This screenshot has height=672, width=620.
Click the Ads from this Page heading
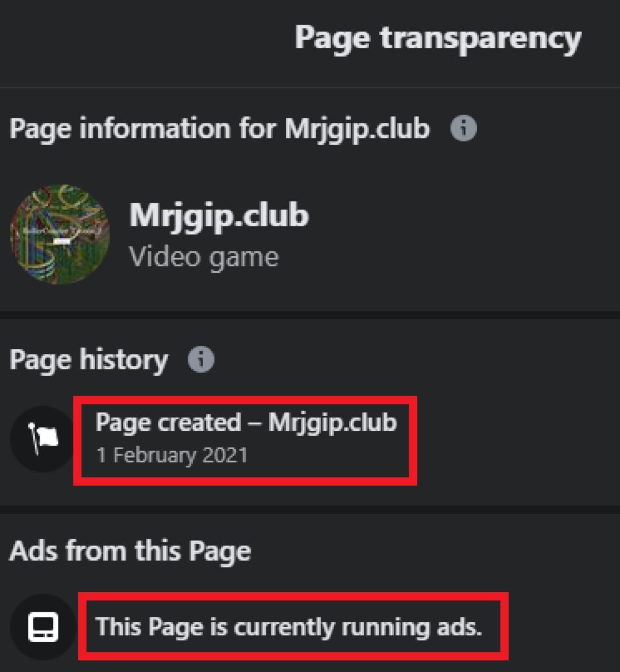[130, 551]
